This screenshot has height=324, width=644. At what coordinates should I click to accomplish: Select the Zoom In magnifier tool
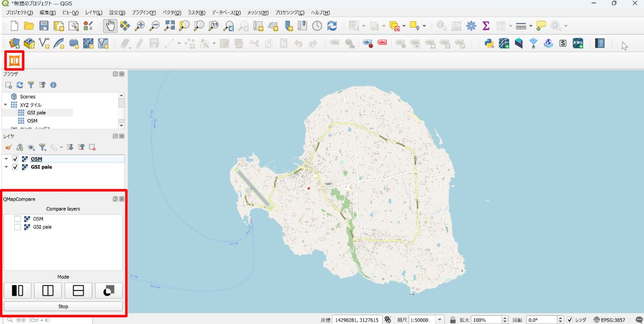140,26
